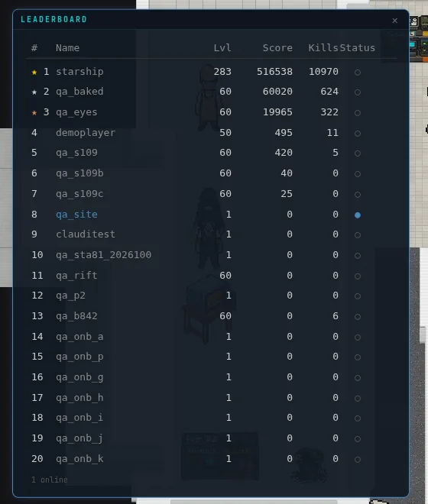Click the gold star beside starship
The width and height of the screenshot is (428, 504).
point(34,72)
